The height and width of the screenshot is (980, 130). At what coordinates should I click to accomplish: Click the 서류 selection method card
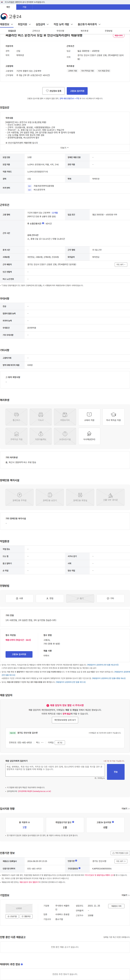point(19,598)
